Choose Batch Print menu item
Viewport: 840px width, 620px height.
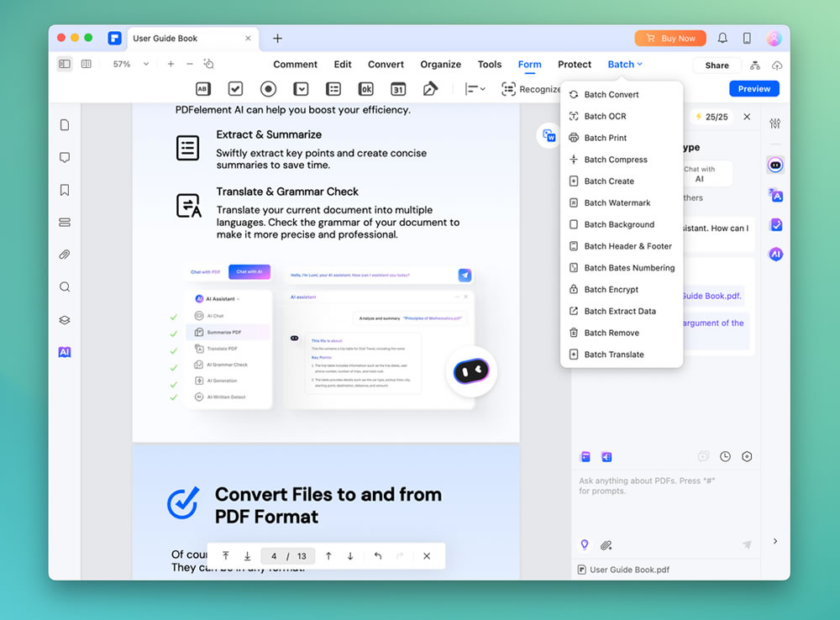point(622,138)
